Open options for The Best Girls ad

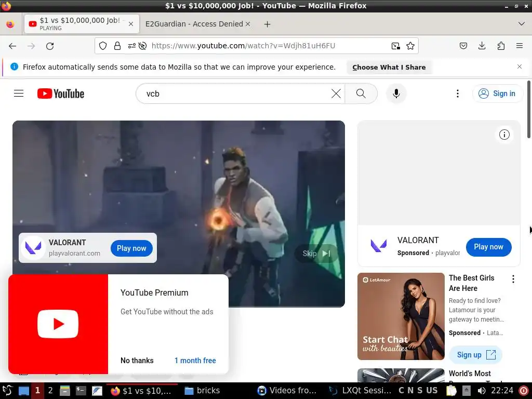pos(513,279)
